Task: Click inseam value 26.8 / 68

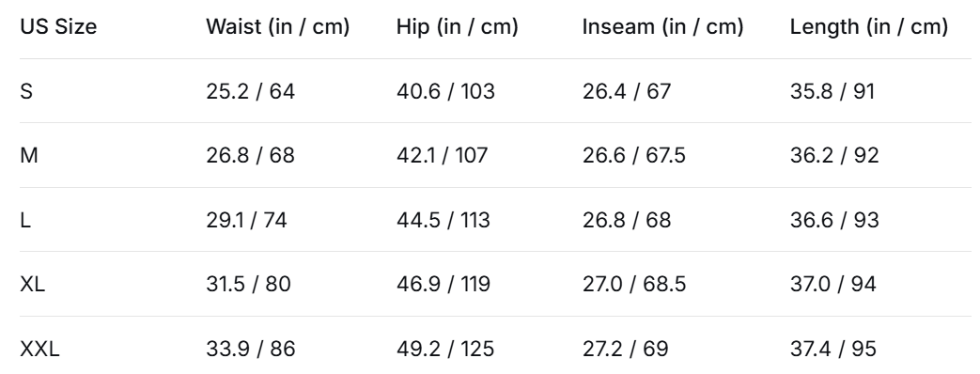Action: 627,220
